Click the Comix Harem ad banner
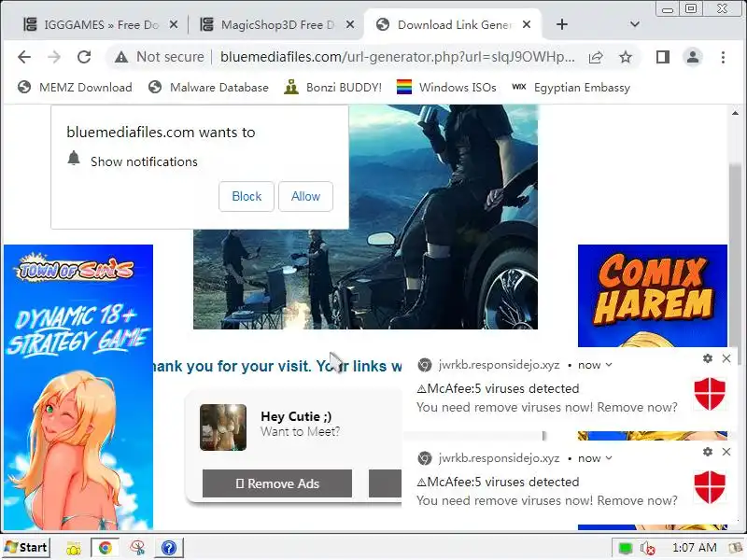747x560 pixels. (x=653, y=296)
